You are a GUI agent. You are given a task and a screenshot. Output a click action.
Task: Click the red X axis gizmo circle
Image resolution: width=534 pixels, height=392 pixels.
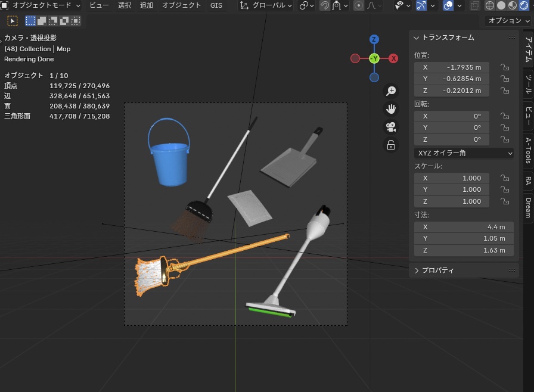coord(393,58)
